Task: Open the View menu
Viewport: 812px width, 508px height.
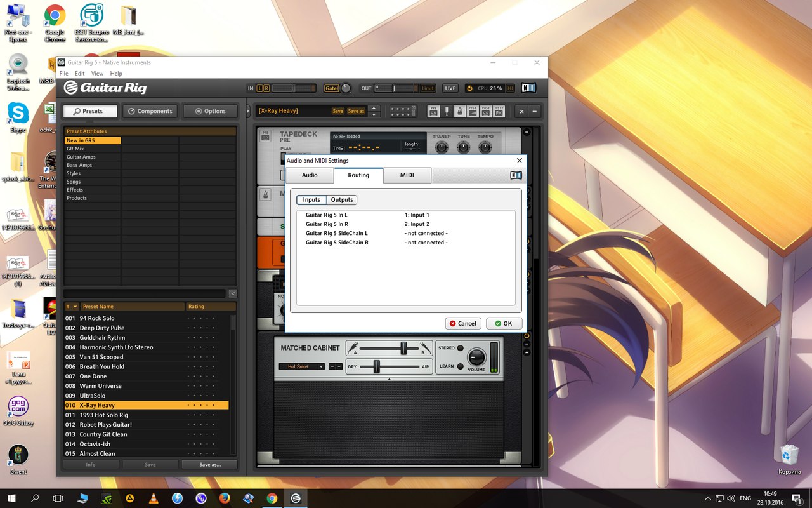Action: click(97, 74)
